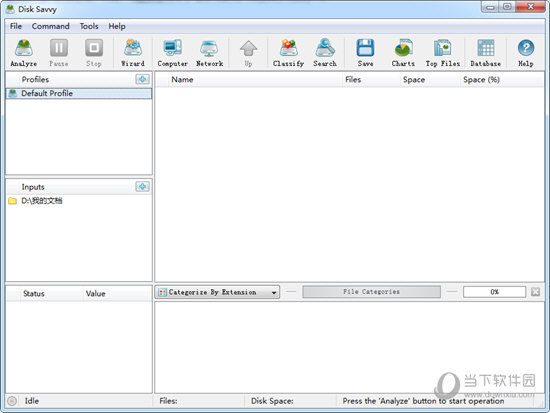This screenshot has height=413, width=550.
Task: Open Help from the toolbar
Action: [x=526, y=53]
